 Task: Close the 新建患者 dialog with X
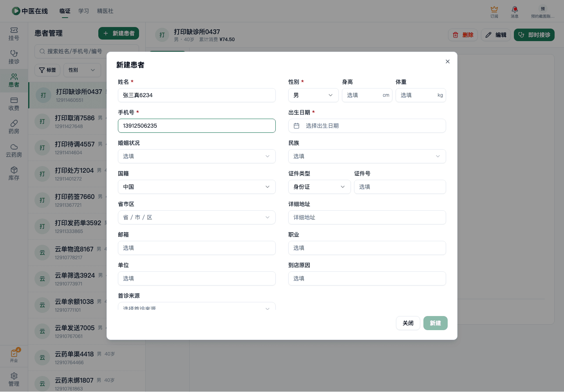(x=448, y=61)
